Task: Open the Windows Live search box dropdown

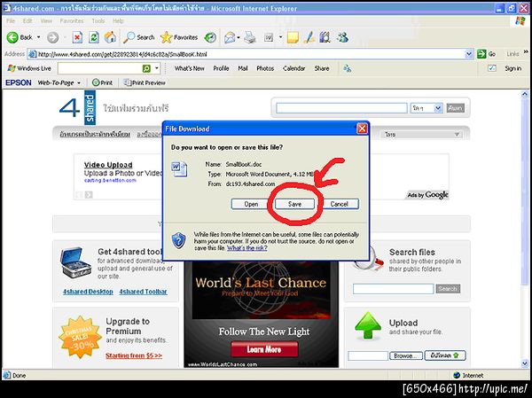Action: [156, 68]
